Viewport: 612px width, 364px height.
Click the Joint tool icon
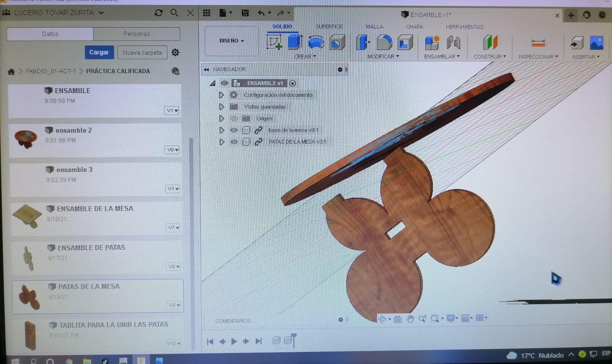(453, 43)
